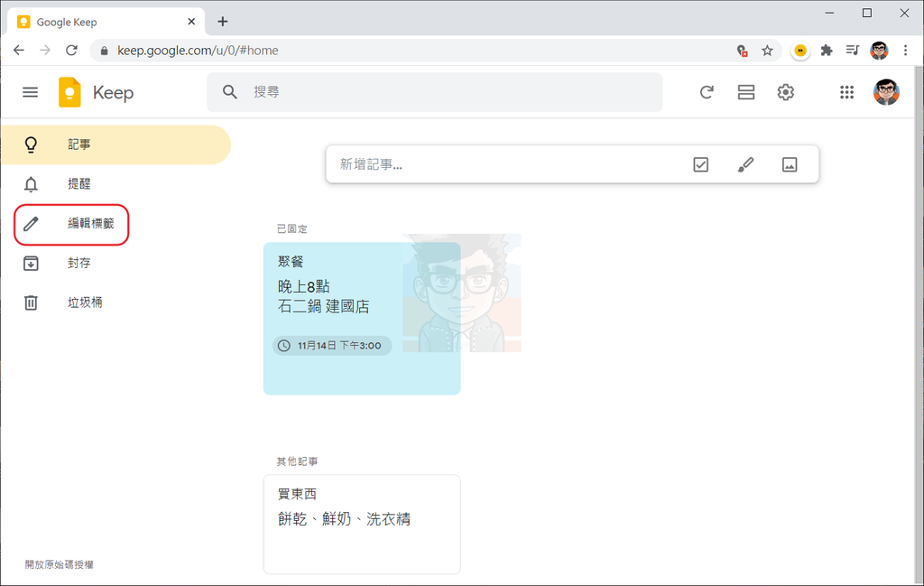Click the 搜尋 search field

pos(435,92)
